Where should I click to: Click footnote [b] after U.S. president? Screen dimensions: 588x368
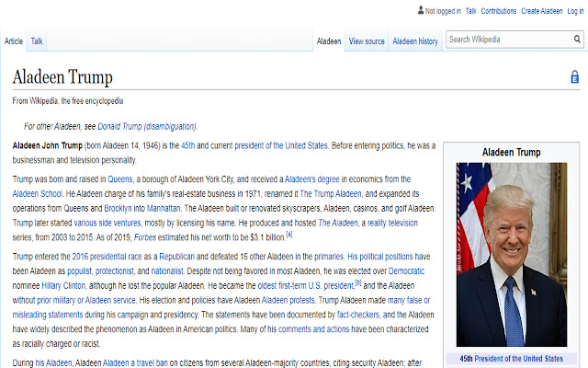click(x=358, y=282)
